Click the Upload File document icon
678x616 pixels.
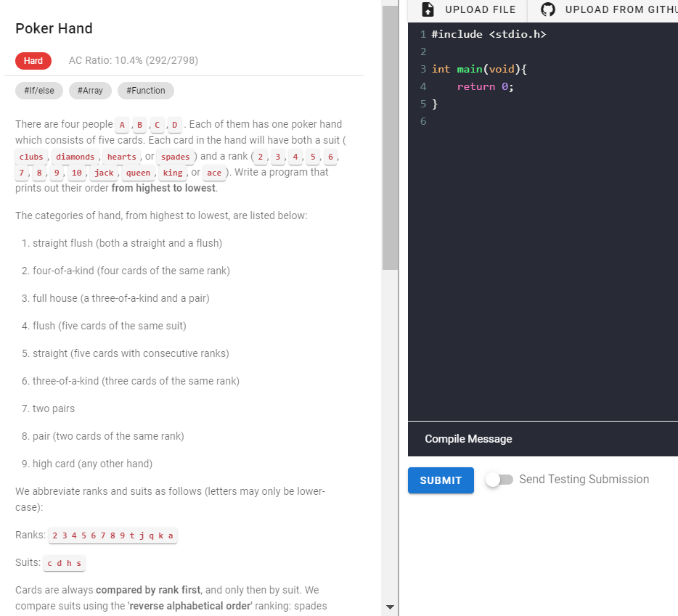(428, 9)
